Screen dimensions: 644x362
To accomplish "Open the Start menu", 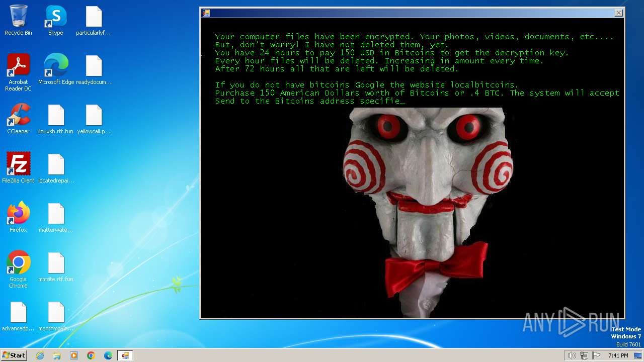I will (x=14, y=355).
